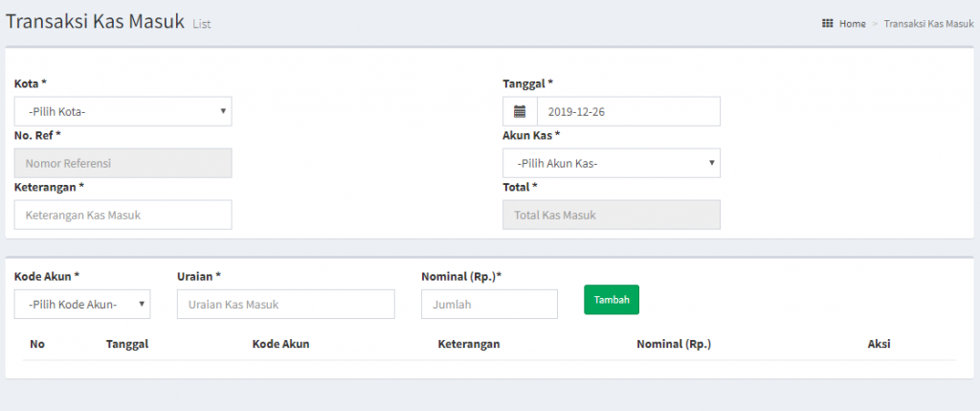Expand the Pilih Akun Kas dropdown
Image resolution: width=980 pixels, height=411 pixels.
coord(612,163)
